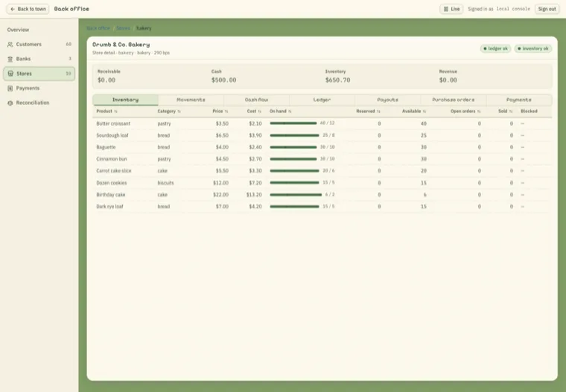
Task: Click the Sign out button
Action: click(x=547, y=9)
